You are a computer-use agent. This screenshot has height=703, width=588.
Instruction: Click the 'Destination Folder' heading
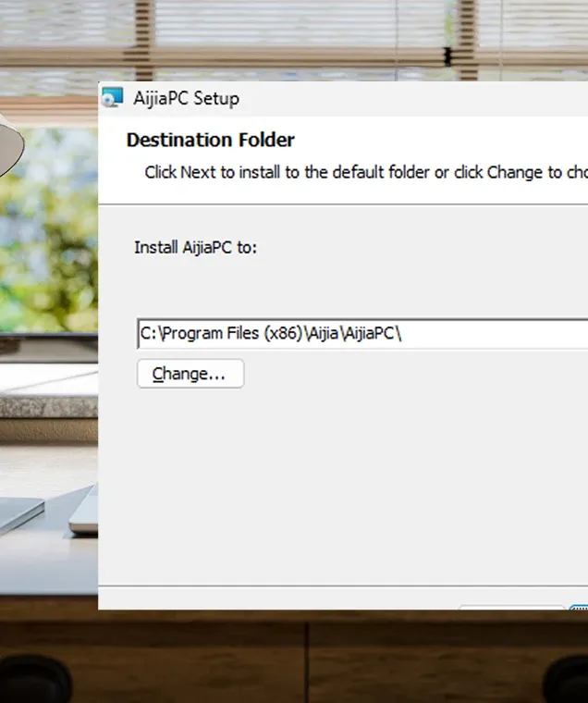[x=210, y=140]
